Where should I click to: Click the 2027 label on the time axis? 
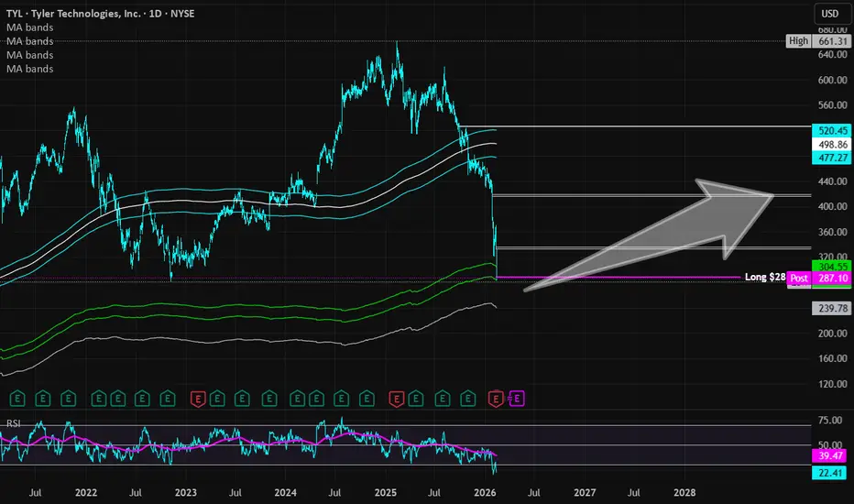585,493
